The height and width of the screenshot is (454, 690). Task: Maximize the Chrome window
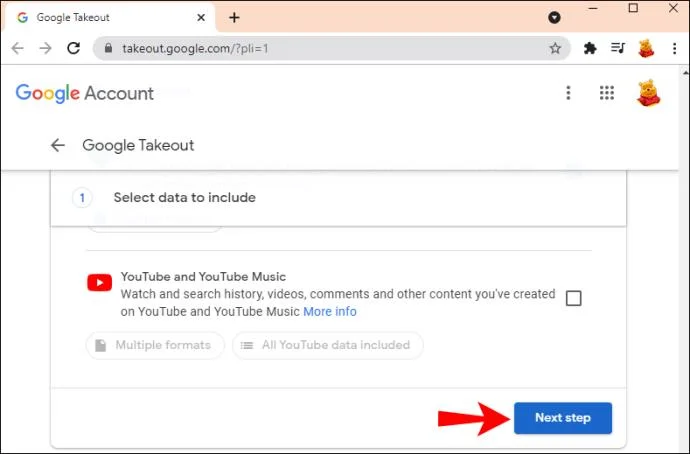point(633,8)
